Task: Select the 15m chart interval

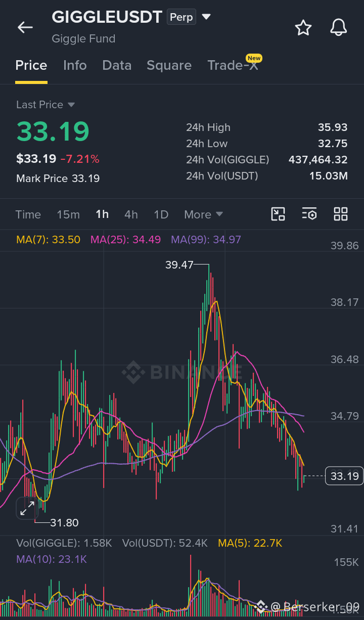Action: pyautogui.click(x=68, y=214)
